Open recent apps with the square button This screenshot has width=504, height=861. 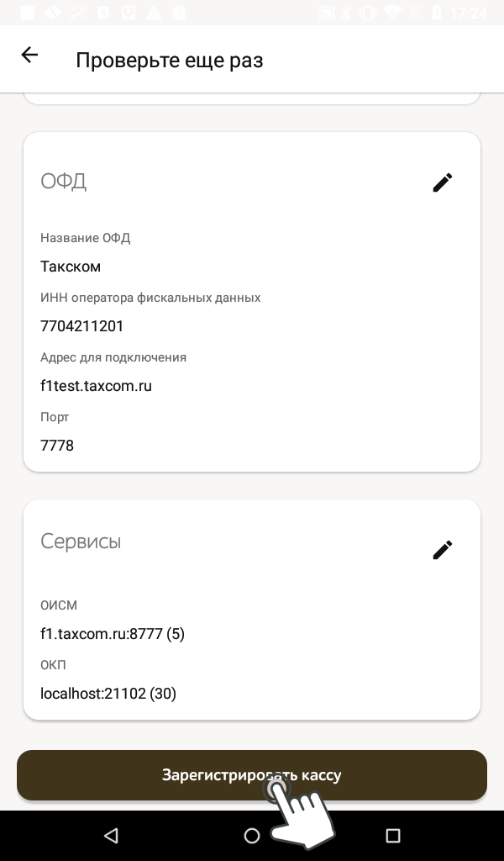tap(392, 835)
